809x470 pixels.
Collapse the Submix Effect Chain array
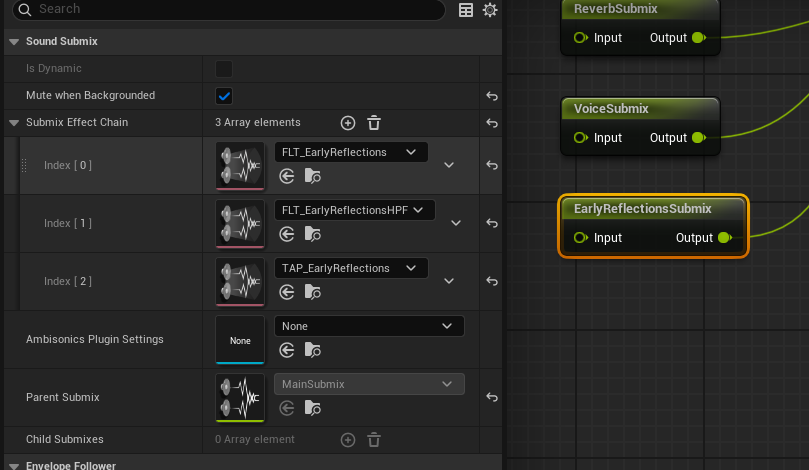[x=14, y=123]
